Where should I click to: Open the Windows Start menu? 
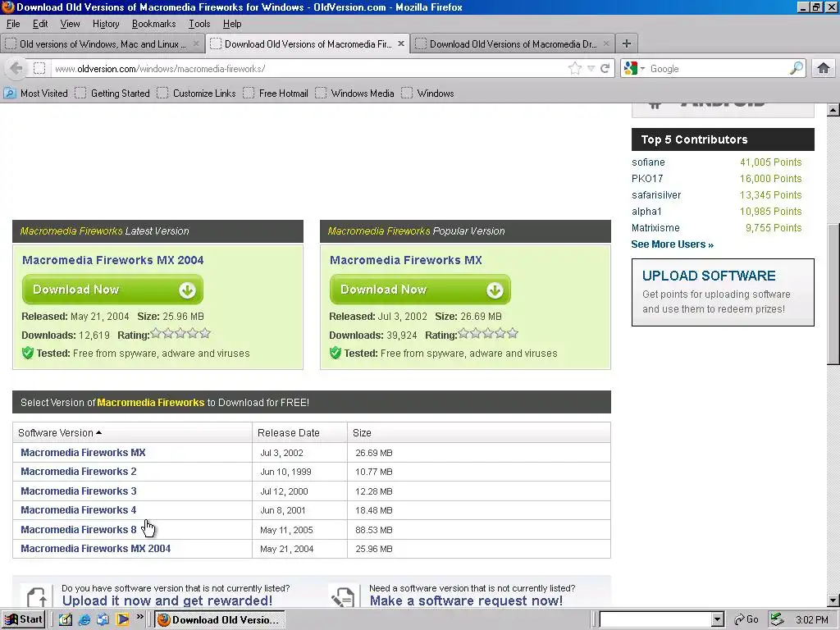[x=23, y=620]
